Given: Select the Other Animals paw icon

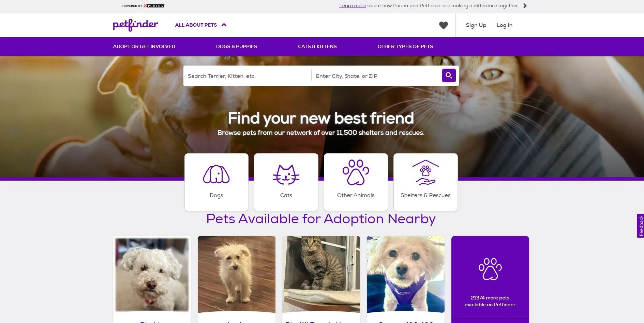Looking at the screenshot, I should 356,172.
